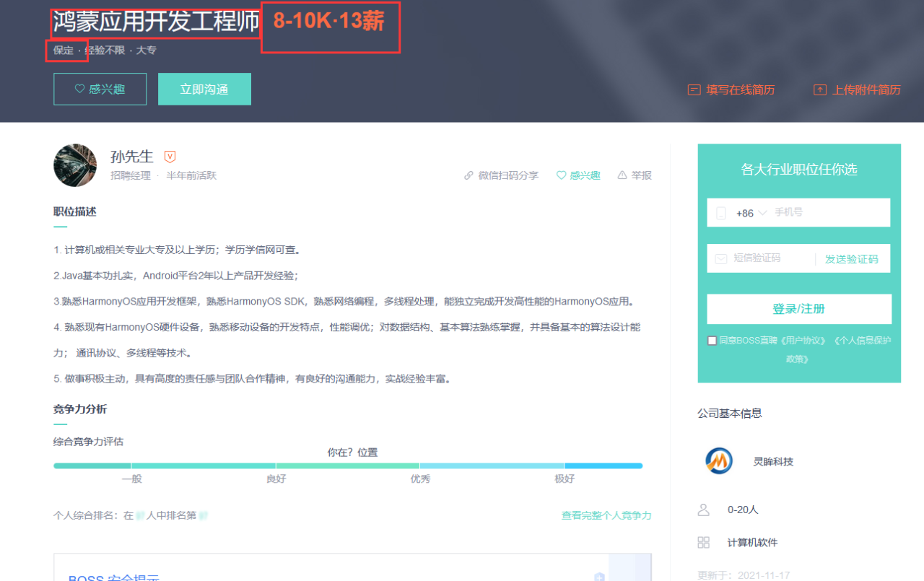The width and height of the screenshot is (924, 581).
Task: Click the 感兴趣 heart button
Action: point(100,89)
